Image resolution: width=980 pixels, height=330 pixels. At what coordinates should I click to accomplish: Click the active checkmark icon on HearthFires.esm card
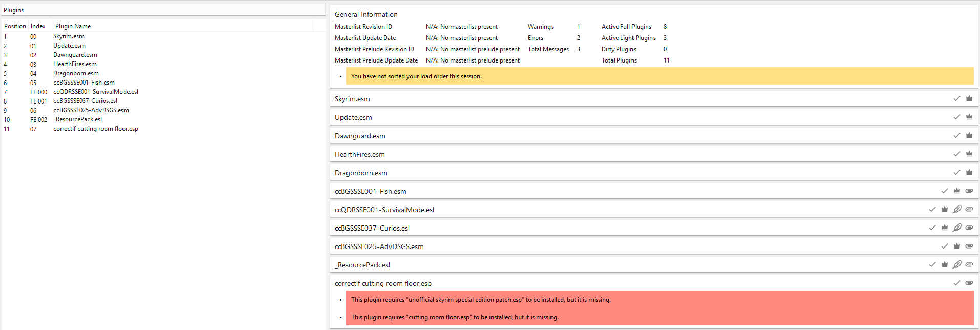[x=957, y=154]
